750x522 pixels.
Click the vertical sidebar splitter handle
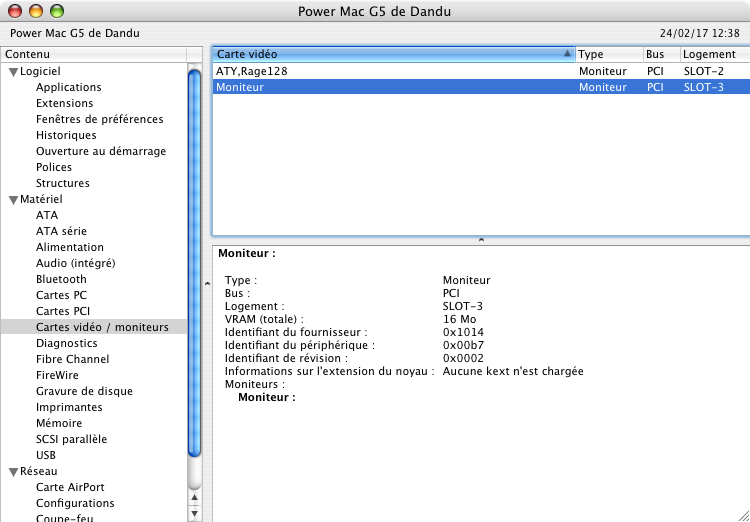[x=207, y=283]
